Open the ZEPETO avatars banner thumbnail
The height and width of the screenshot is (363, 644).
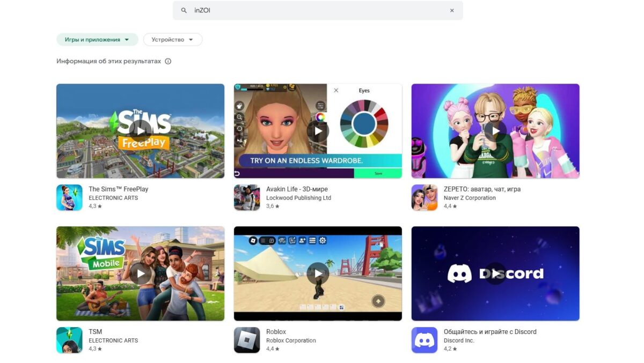pyautogui.click(x=495, y=131)
